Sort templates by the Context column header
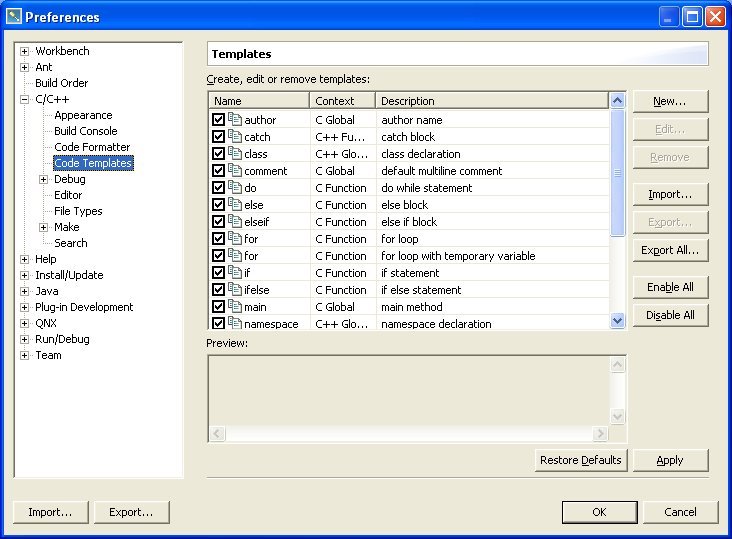The width and height of the screenshot is (732, 539). [342, 101]
